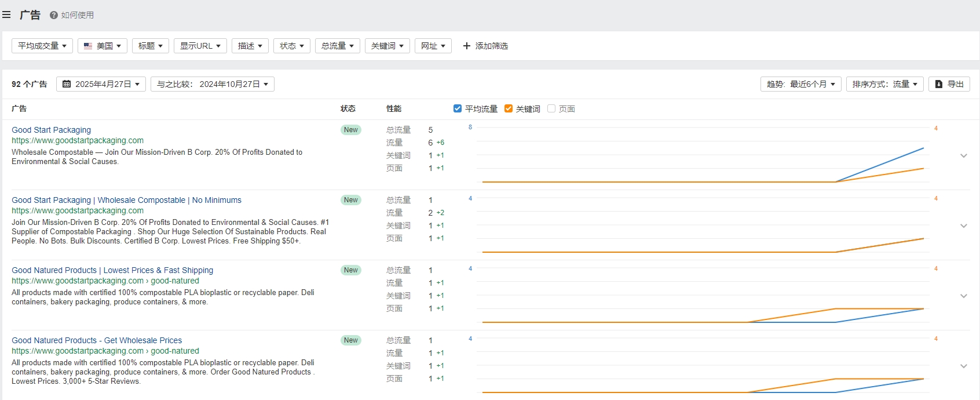Click the download icon on the 导出 button

point(939,84)
